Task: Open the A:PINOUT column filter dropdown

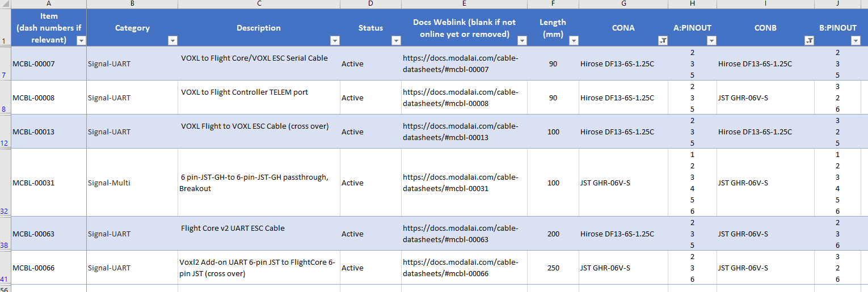Action: pos(711,40)
